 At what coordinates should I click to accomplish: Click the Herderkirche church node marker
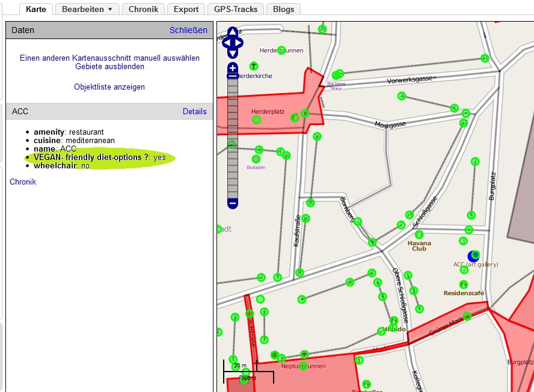(x=254, y=66)
